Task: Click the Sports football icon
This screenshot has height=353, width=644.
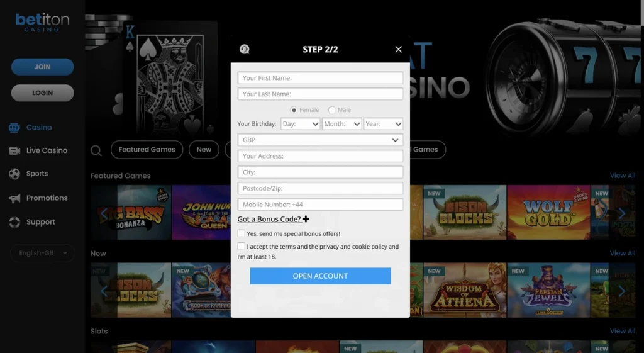Action: pos(14,174)
